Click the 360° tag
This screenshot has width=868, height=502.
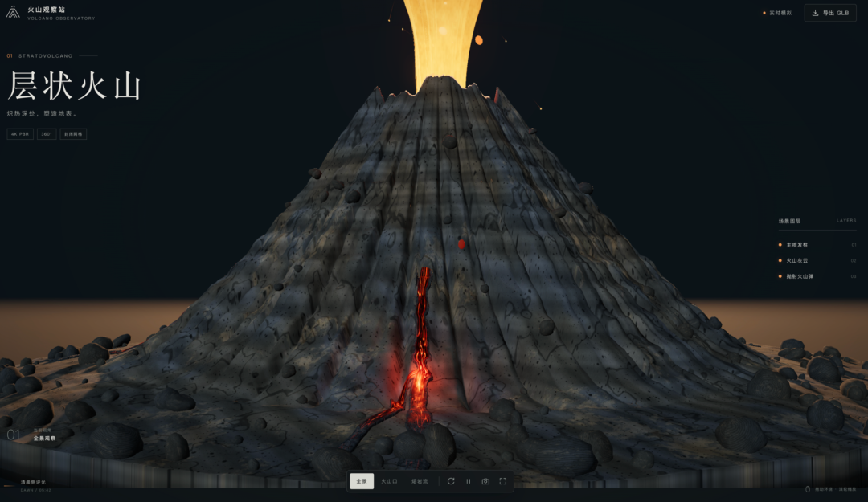(x=47, y=134)
